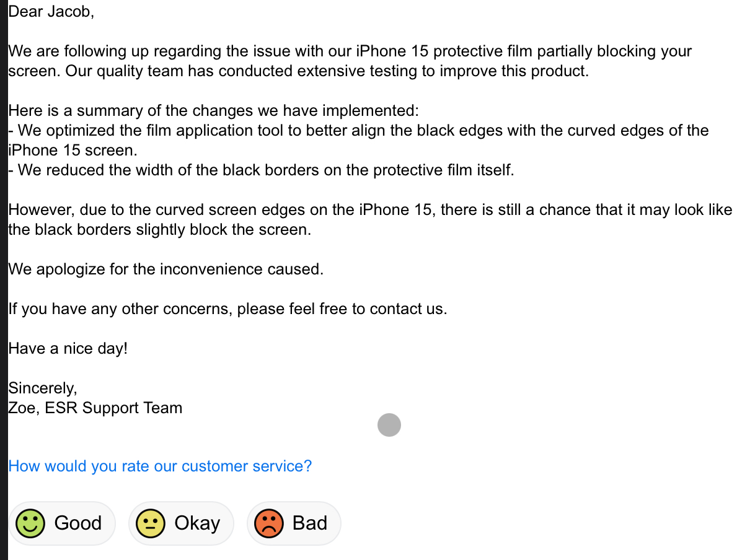Click the dark vertical bar on the left edge
This screenshot has width=737, height=560.
coord(4,280)
